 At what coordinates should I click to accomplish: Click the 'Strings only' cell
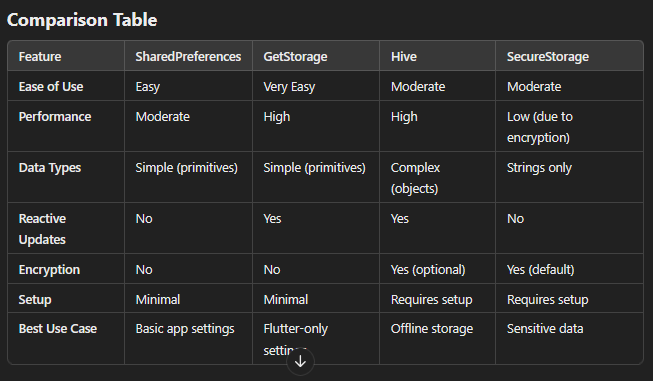pos(539,168)
